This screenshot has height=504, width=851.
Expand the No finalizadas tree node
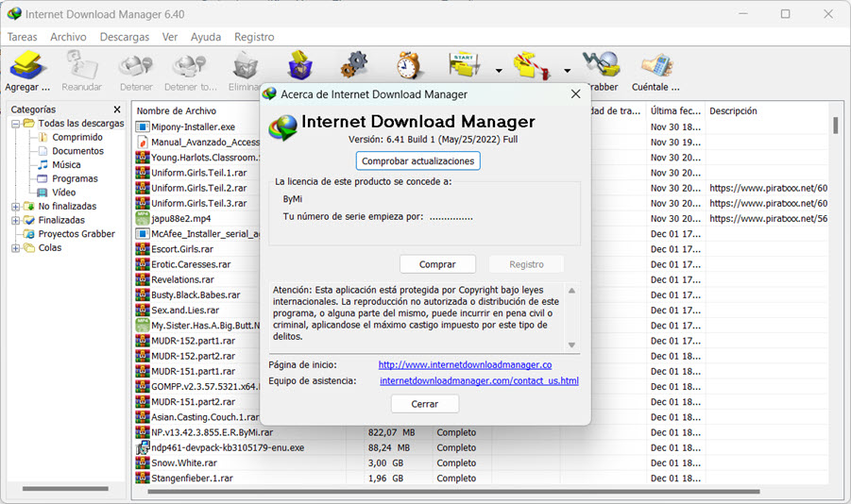16,207
